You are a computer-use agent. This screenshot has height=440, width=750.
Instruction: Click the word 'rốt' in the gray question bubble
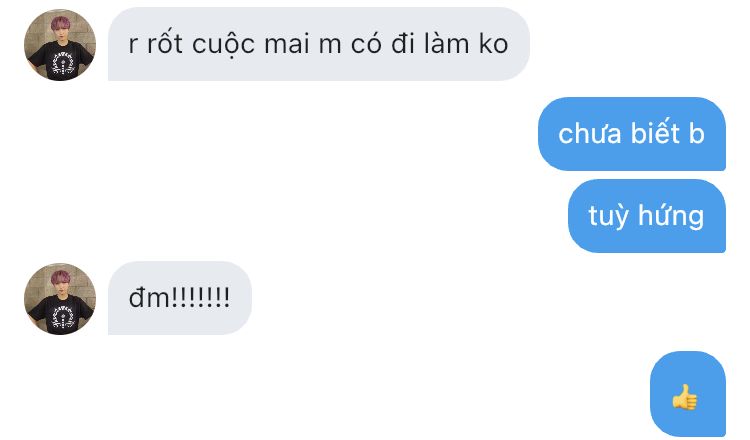[x=165, y=43]
